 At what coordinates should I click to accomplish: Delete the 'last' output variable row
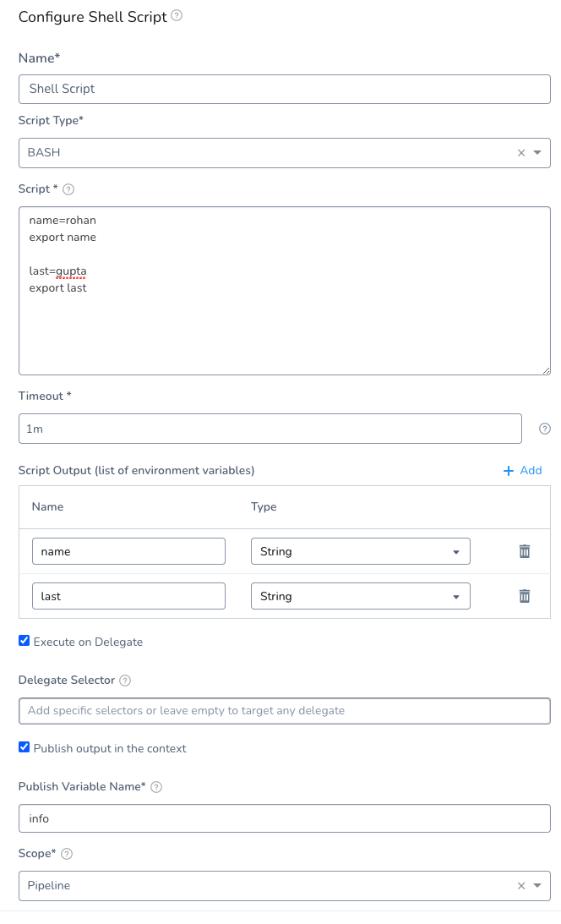click(525, 596)
